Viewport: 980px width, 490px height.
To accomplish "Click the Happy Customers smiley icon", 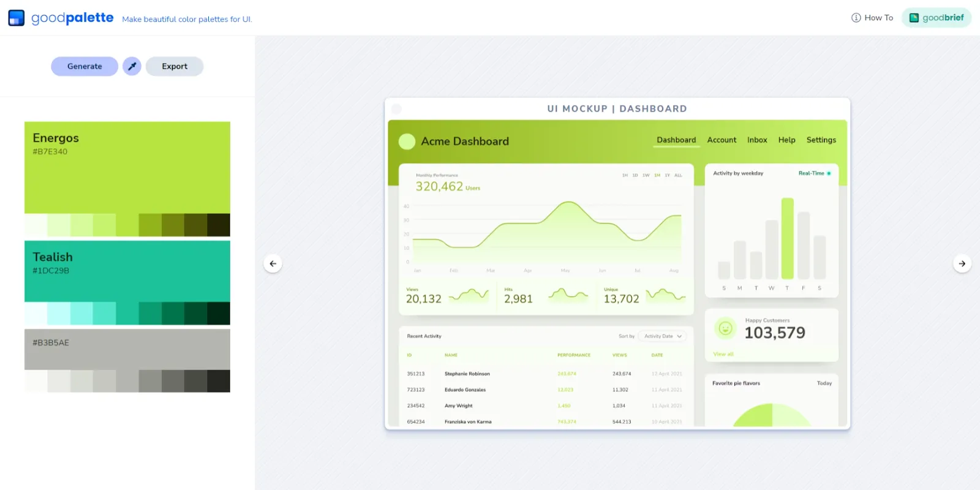I will (725, 328).
